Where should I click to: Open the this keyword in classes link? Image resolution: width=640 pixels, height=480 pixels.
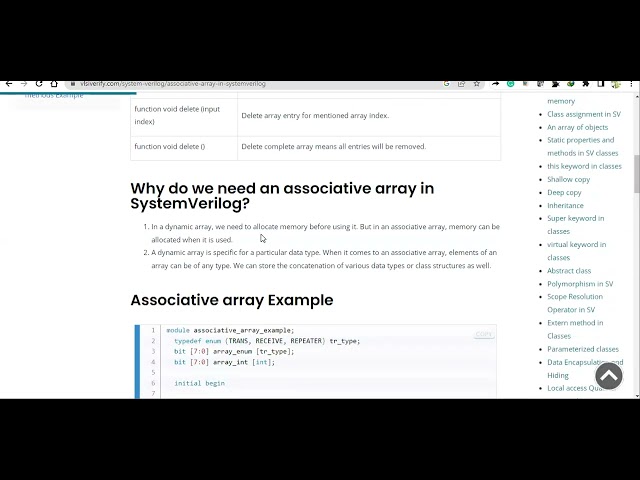584,166
